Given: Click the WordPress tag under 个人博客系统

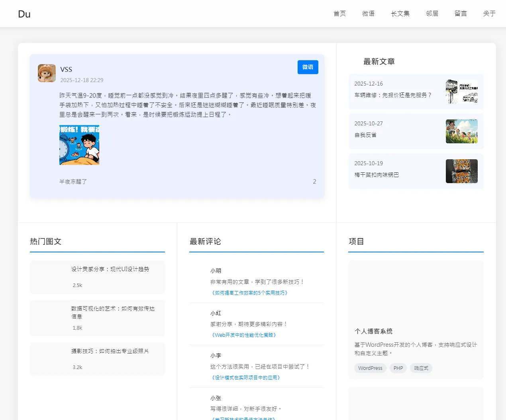Looking at the screenshot, I should pyautogui.click(x=370, y=368).
